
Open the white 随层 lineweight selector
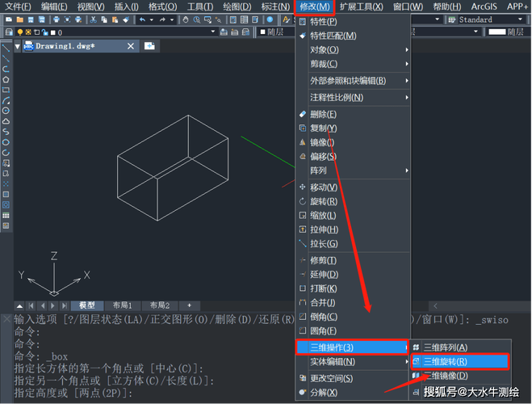click(507, 32)
